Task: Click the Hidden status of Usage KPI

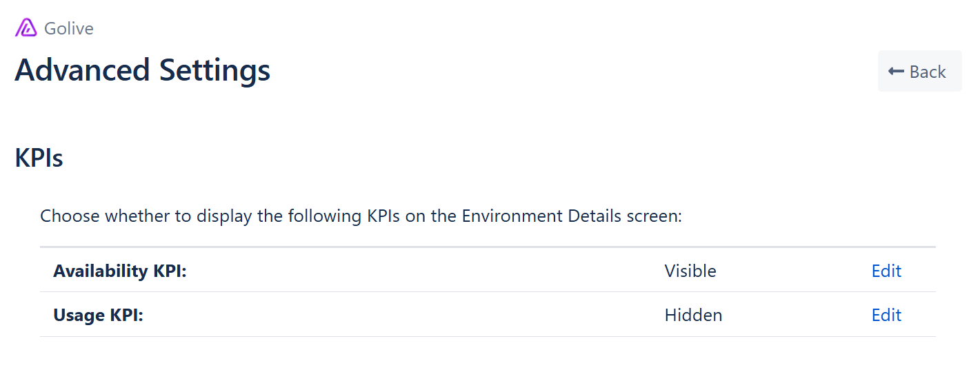Action: tap(693, 315)
